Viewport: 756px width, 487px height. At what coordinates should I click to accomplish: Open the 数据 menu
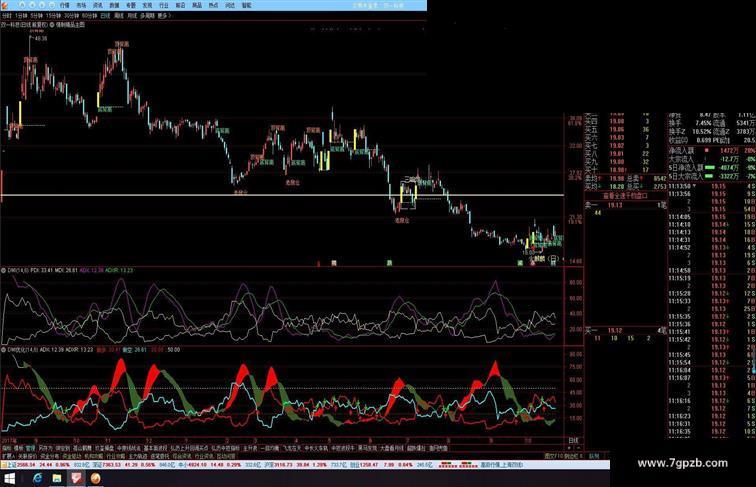point(114,5)
